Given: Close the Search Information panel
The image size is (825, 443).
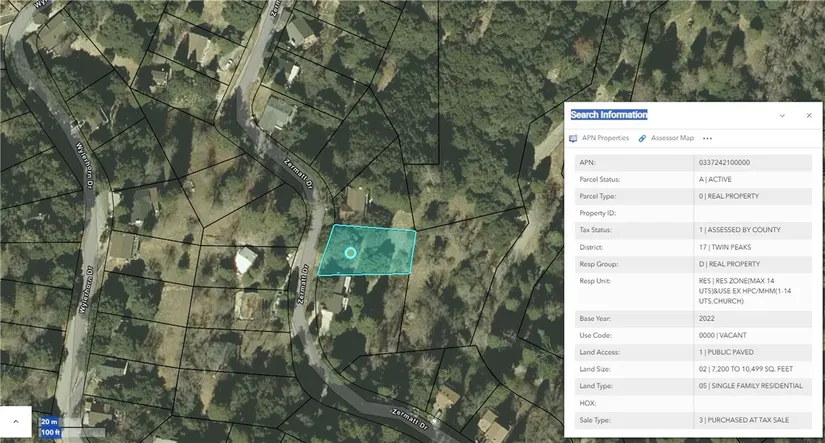Looking at the screenshot, I should [808, 115].
